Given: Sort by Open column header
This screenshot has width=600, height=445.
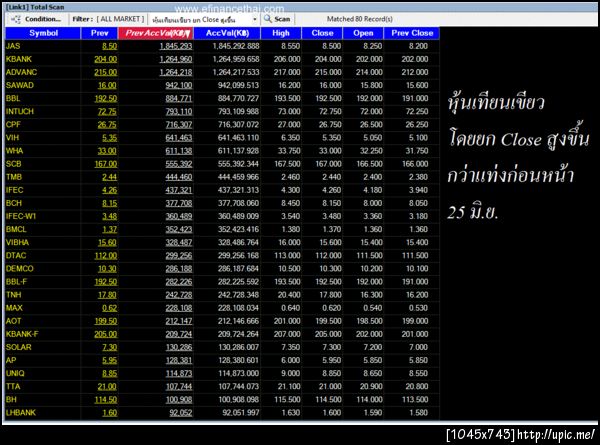Looking at the screenshot, I should 363,33.
